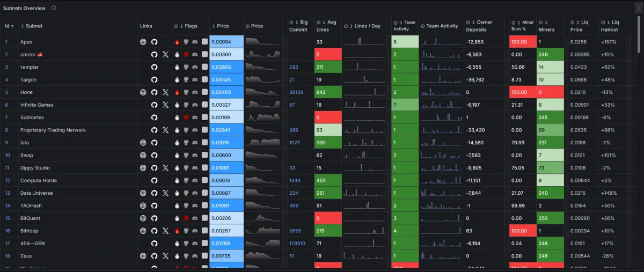The height and width of the screenshot is (272, 644).
Task: Open the X link for Dippy Studio
Action: 165,168
